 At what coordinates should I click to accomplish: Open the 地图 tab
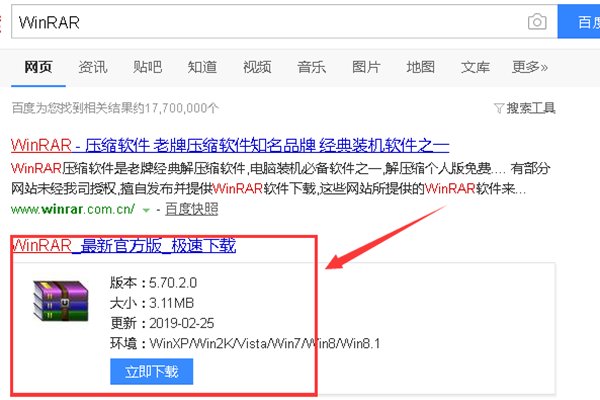[421, 67]
